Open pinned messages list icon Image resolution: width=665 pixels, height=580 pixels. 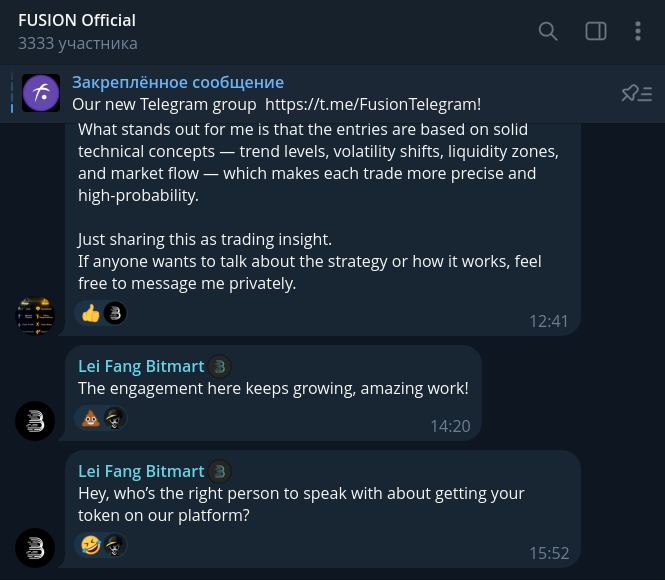click(x=636, y=93)
